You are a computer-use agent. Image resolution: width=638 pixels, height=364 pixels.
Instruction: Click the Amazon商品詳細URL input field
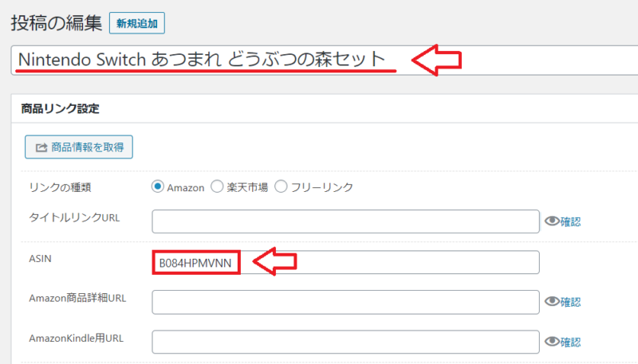346,302
